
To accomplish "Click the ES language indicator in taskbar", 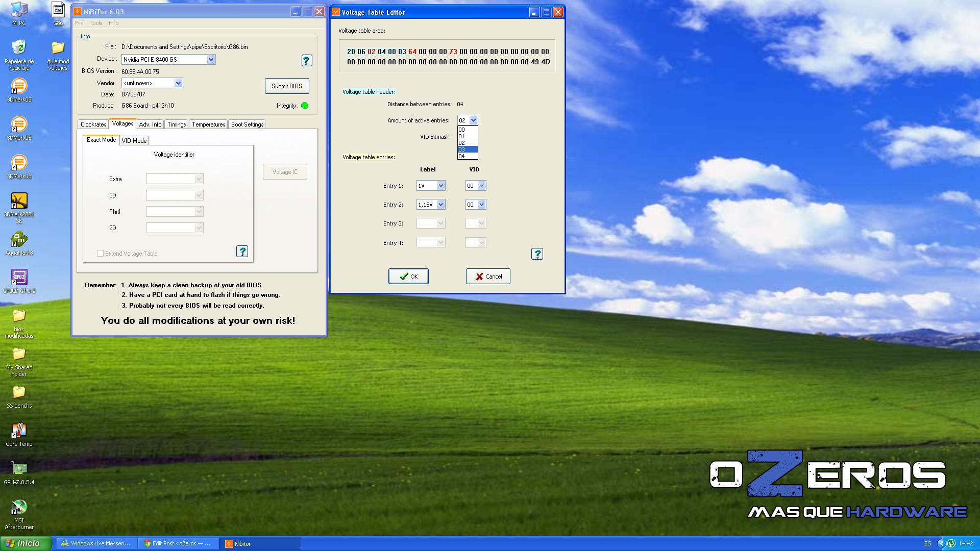I will pyautogui.click(x=927, y=543).
